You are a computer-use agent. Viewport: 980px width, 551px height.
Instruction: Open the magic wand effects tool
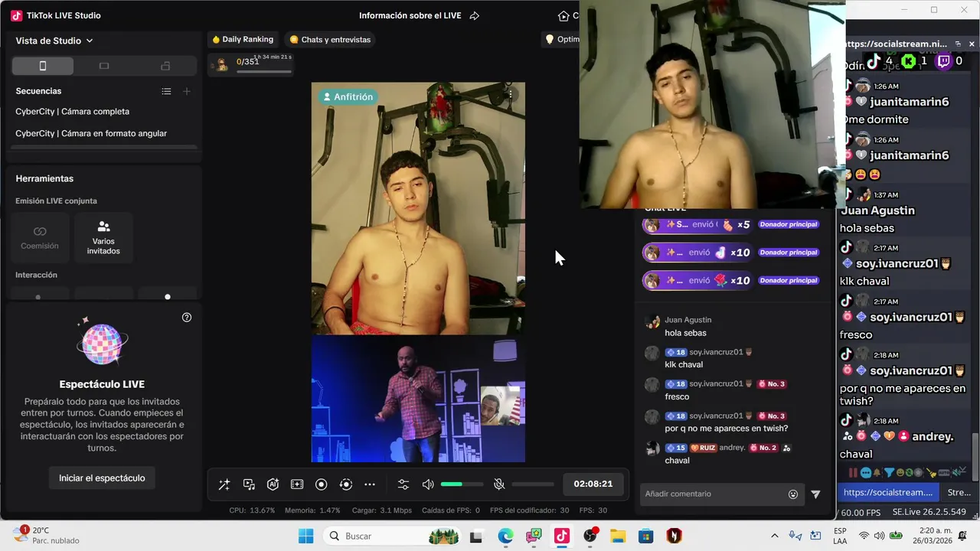tap(224, 484)
